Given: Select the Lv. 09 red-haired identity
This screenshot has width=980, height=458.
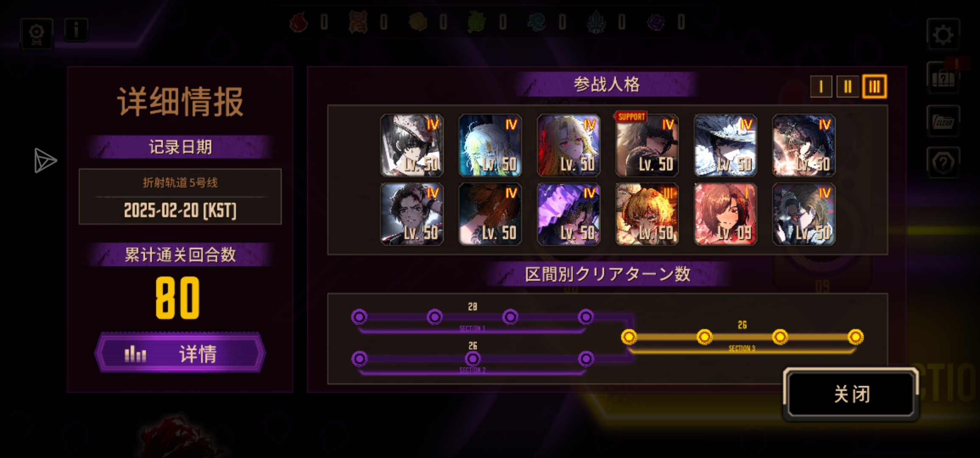Looking at the screenshot, I should tap(725, 214).
